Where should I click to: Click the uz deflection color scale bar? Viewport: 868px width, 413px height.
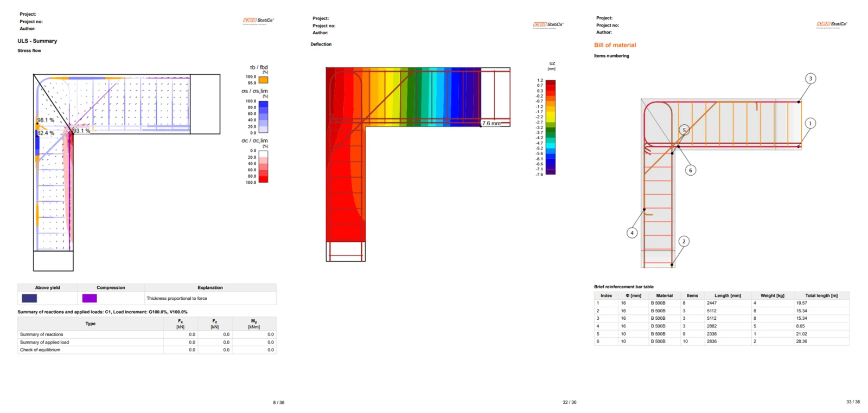(551, 127)
